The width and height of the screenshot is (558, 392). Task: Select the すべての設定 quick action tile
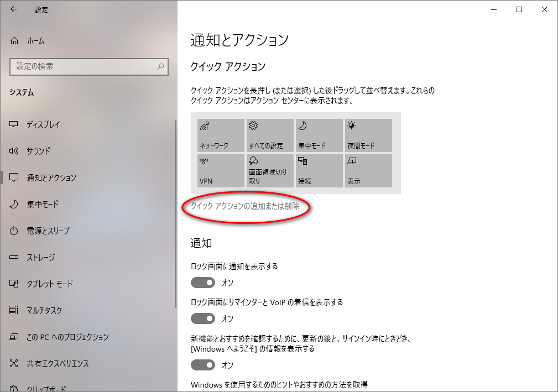270,135
